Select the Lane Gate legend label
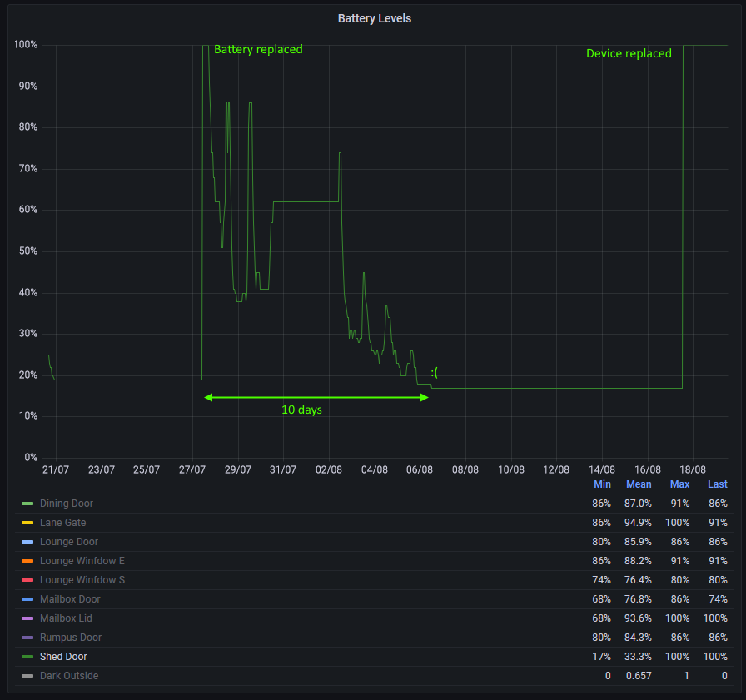746x700 pixels. pos(62,523)
